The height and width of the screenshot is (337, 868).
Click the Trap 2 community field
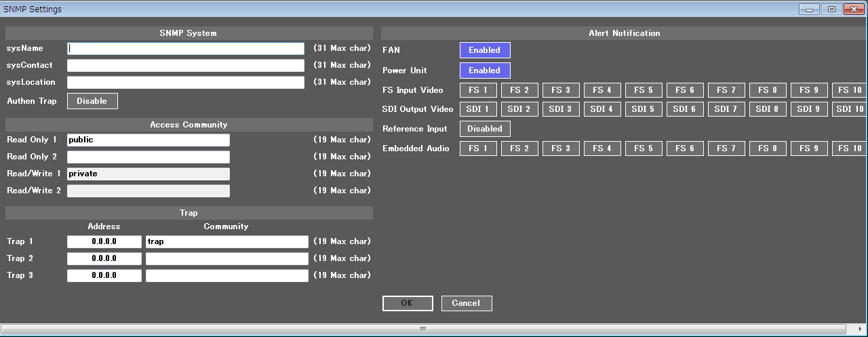point(227,258)
